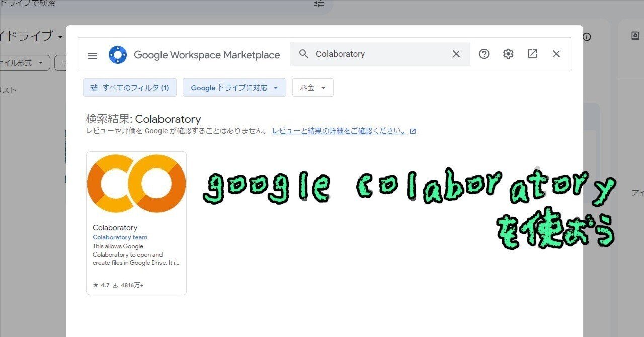Viewport: 644px width, 337px height.
Task: Open the レビューと結果の詳細 link
Action: [340, 130]
